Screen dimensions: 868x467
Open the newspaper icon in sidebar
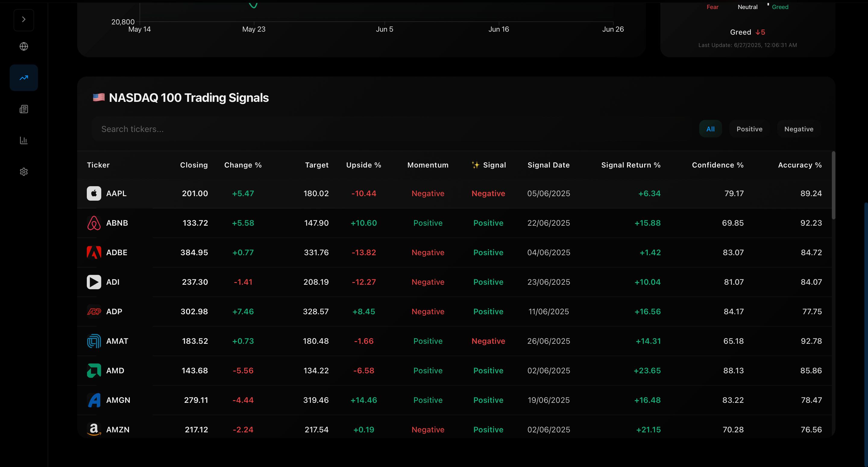pyautogui.click(x=24, y=109)
